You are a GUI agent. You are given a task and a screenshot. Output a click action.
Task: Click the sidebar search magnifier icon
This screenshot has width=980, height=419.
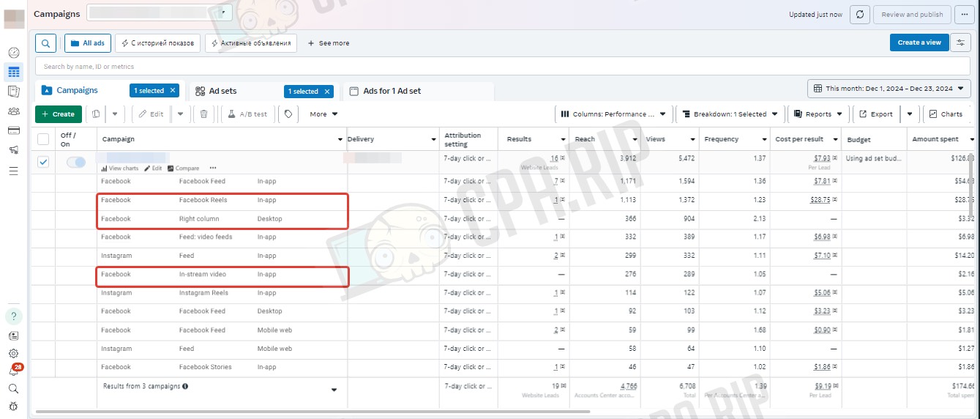[x=13, y=389]
